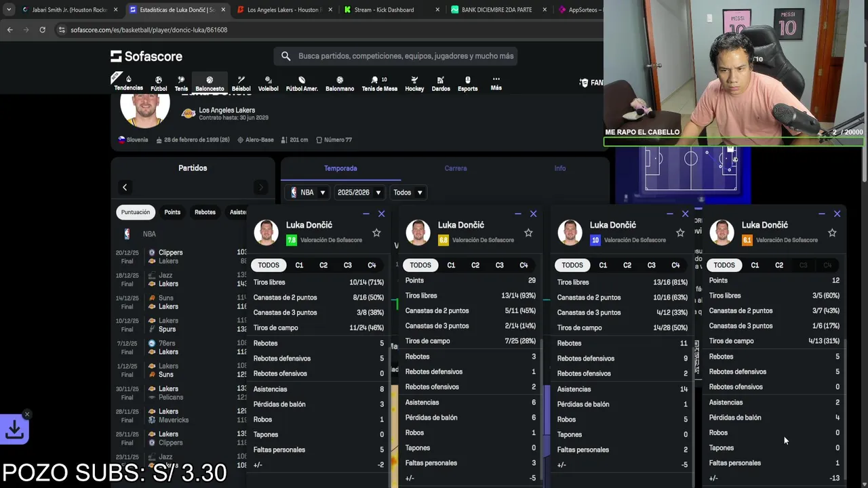
Task: Minimize the 7.8-rated Dončić popup
Action: click(x=366, y=213)
